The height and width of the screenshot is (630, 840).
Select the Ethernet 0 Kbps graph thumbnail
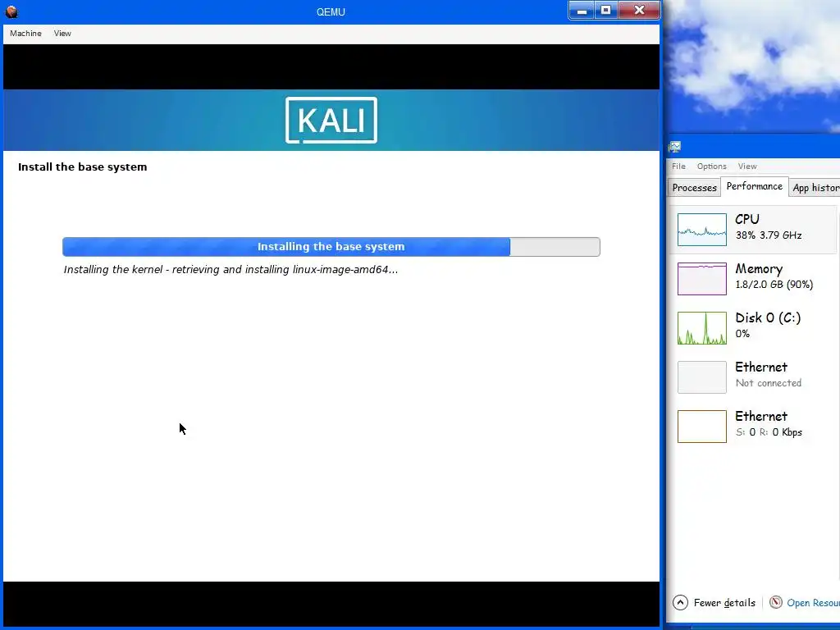(x=702, y=427)
